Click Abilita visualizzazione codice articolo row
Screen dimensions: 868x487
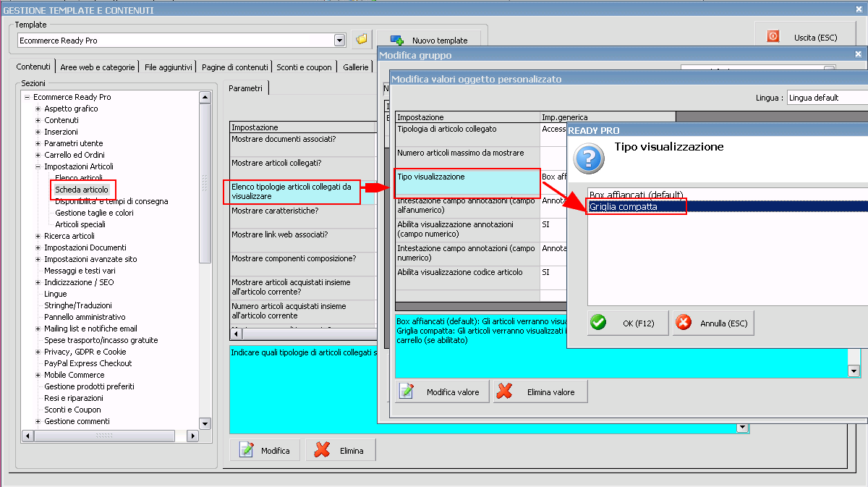coord(467,278)
